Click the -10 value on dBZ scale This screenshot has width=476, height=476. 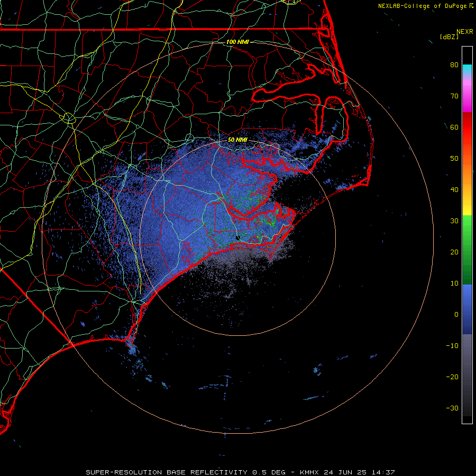tap(452, 345)
